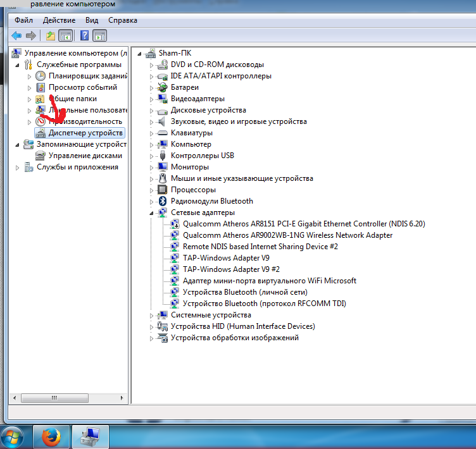This screenshot has height=449, width=476.
Task: Open the Действие menu
Action: (59, 20)
